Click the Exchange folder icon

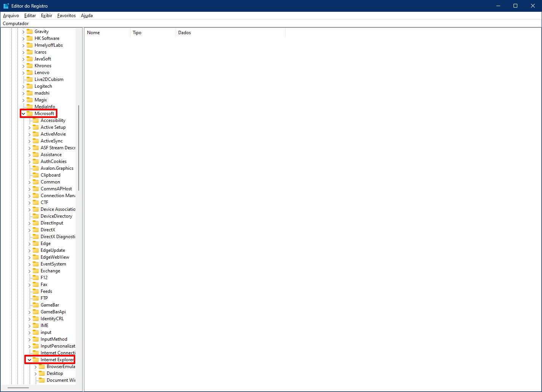pyautogui.click(x=36, y=271)
